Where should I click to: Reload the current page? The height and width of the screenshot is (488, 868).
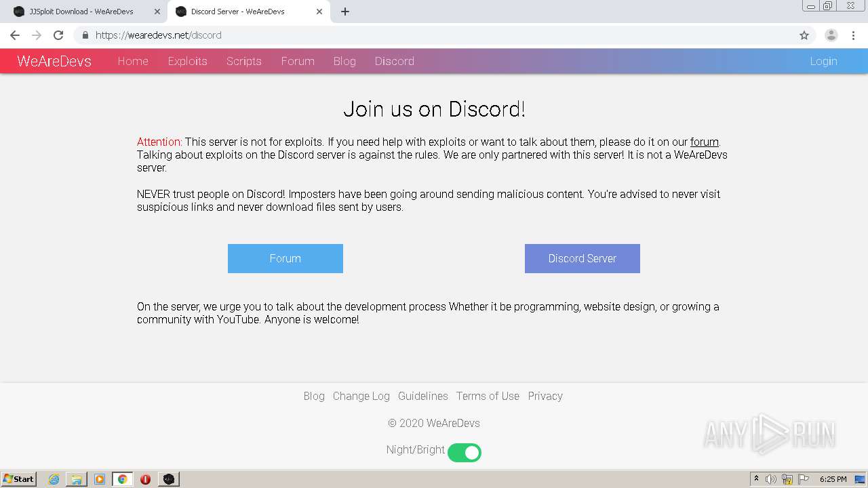[58, 35]
